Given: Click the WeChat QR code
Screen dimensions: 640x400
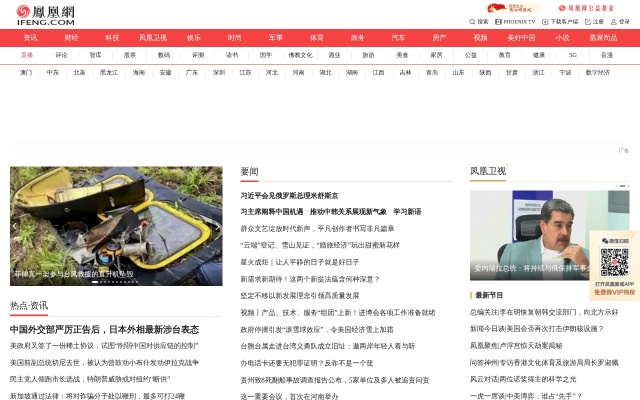Looking at the screenshot, I should click(614, 263).
